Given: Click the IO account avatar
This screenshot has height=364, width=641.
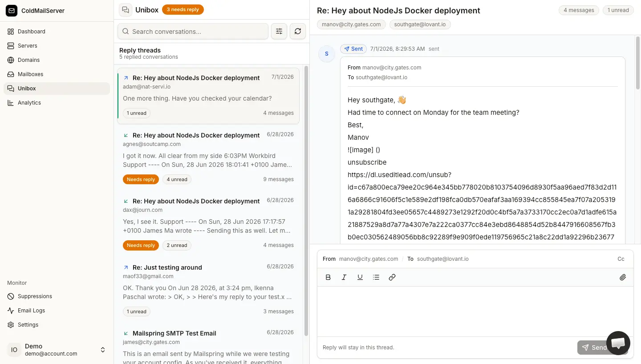Looking at the screenshot, I should tap(14, 350).
